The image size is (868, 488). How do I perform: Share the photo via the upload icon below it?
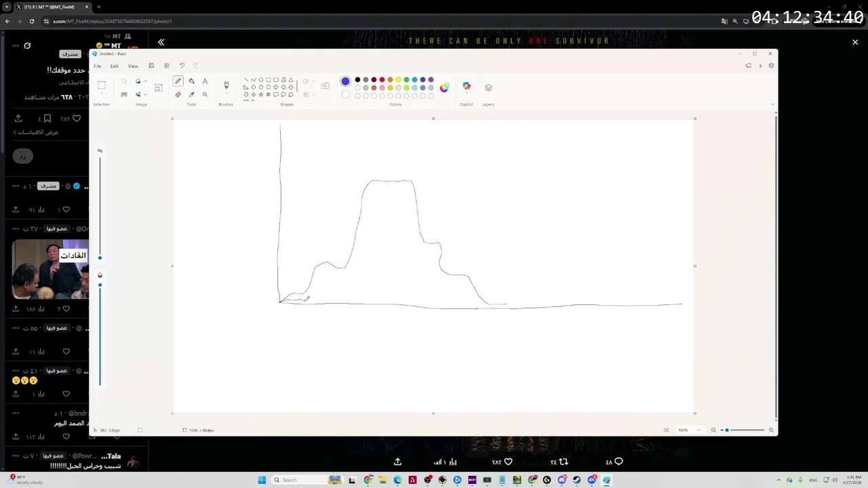tap(397, 462)
